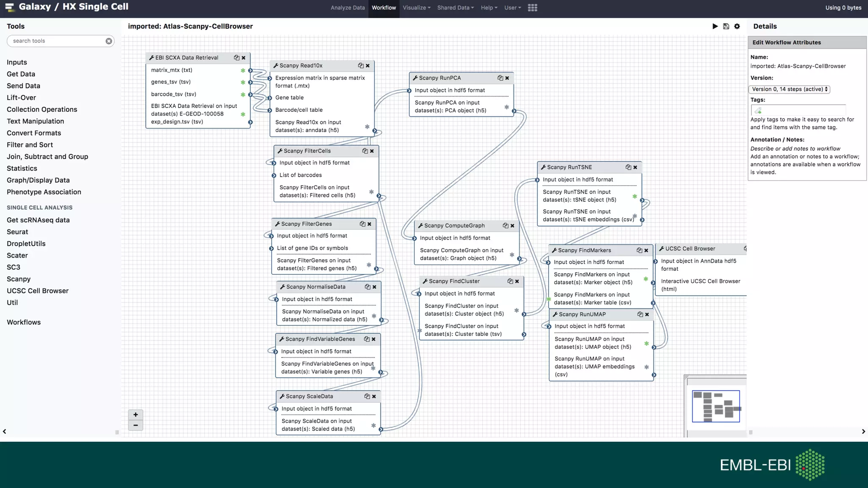Viewport: 868px width, 488px height.
Task: Run the workflow with play icon
Action: (715, 26)
